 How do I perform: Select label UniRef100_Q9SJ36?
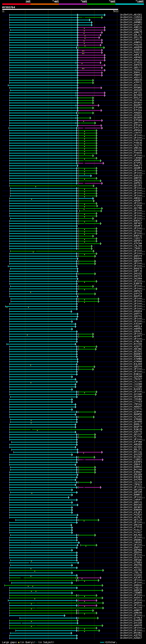coord(131,37)
